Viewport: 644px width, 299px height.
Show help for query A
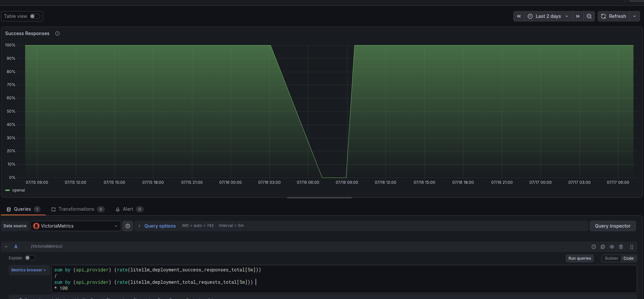click(594, 247)
